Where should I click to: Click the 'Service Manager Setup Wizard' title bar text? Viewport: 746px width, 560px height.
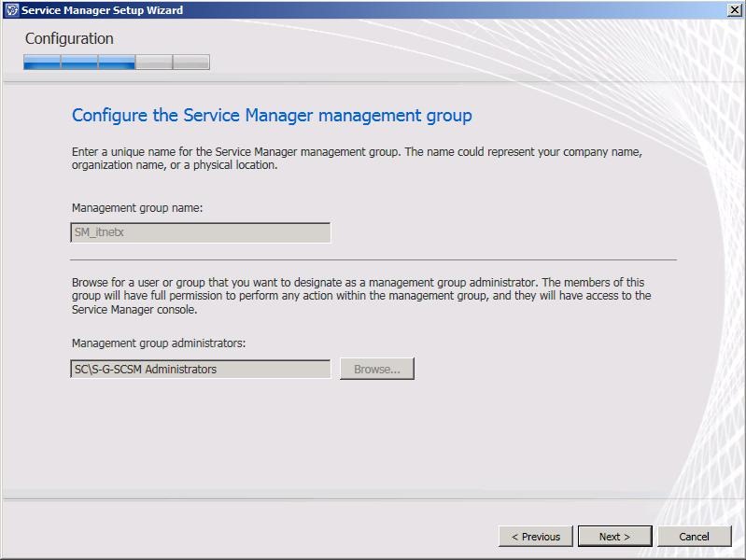(x=102, y=10)
